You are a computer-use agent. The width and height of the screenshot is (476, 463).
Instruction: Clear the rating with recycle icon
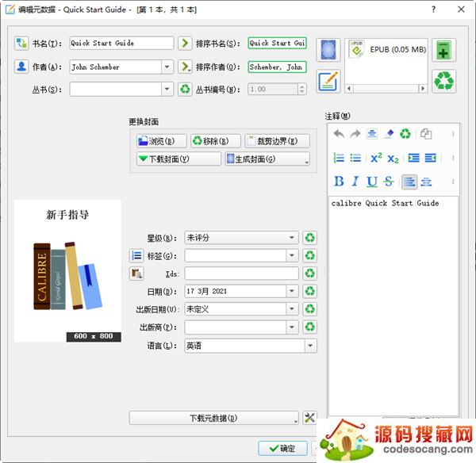309,238
